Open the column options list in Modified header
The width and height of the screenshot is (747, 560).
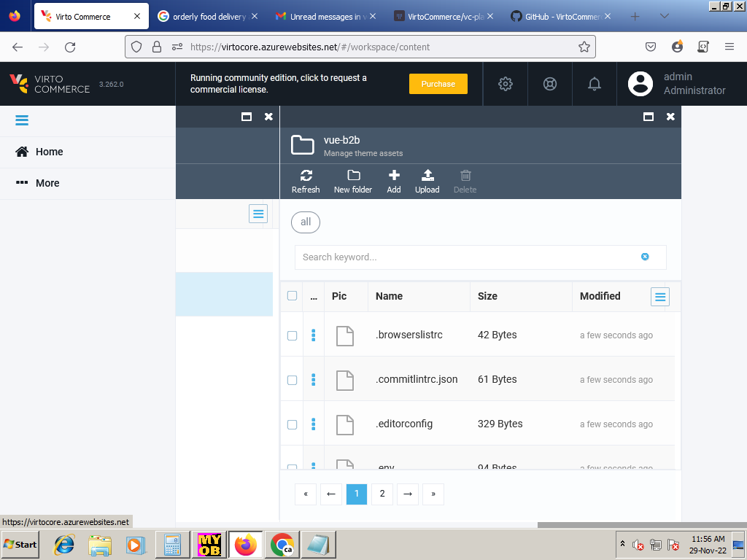(660, 296)
